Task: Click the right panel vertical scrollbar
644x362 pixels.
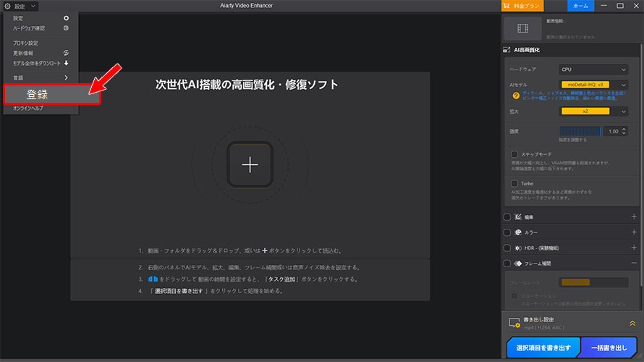Action: click(641, 164)
